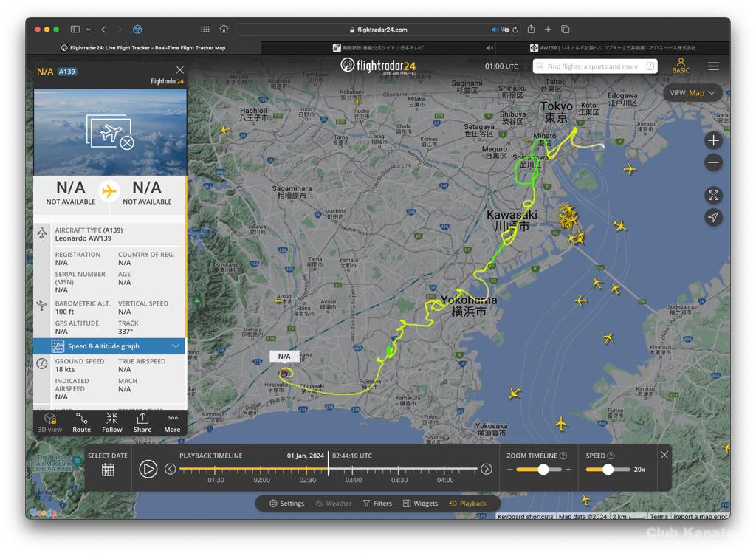Zoom in the map with plus button

click(x=713, y=140)
